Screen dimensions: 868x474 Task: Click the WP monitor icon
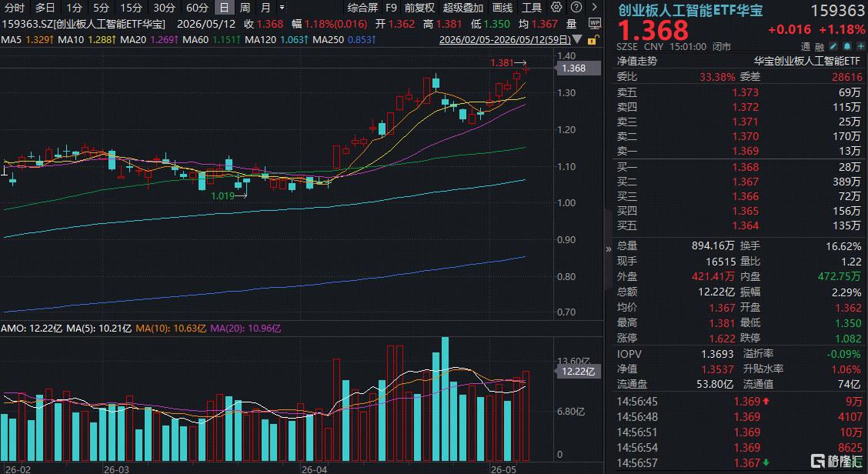595,25
